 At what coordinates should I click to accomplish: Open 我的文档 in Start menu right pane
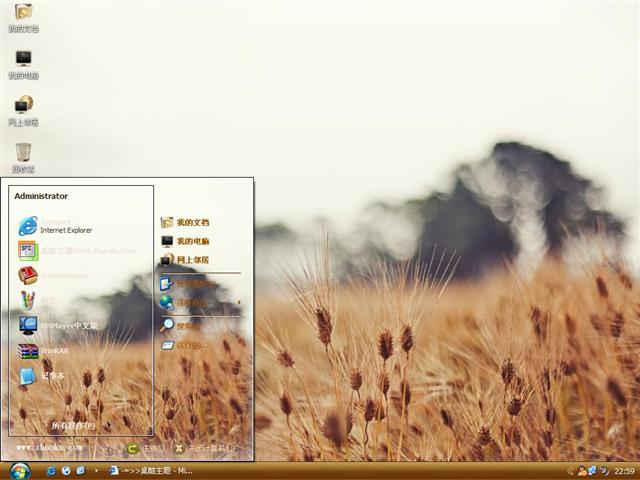tap(185, 222)
